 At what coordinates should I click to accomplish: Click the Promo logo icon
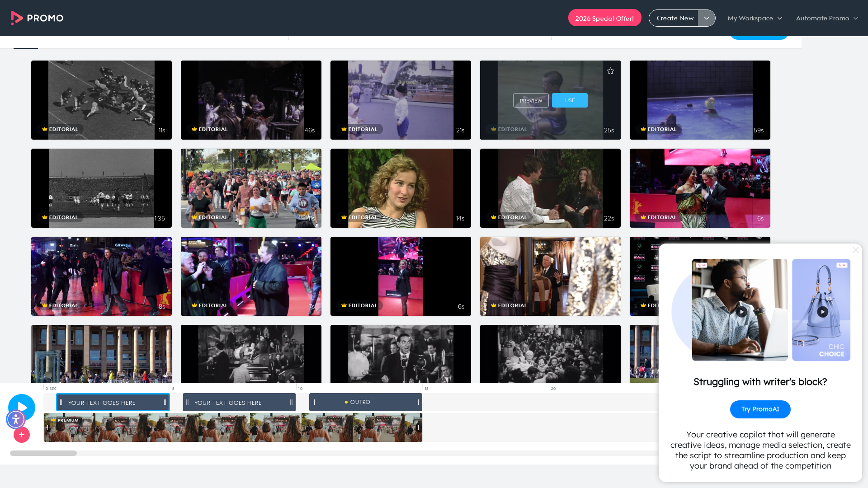(17, 18)
